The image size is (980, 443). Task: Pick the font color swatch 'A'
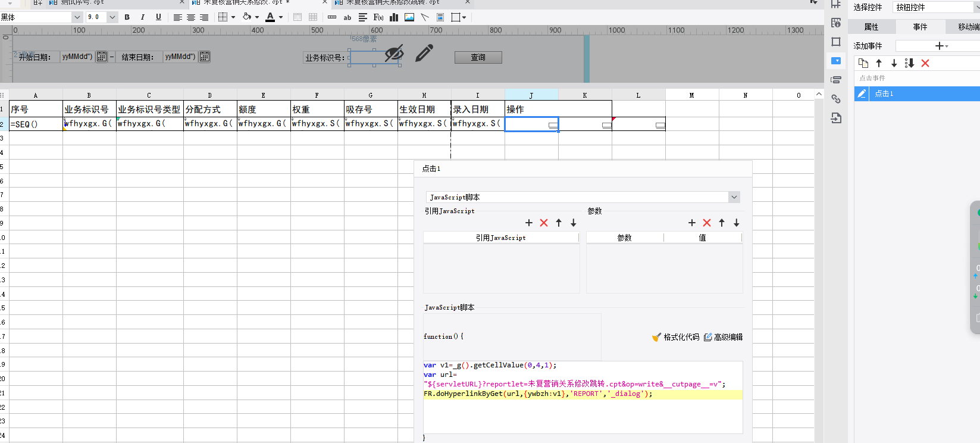click(270, 17)
